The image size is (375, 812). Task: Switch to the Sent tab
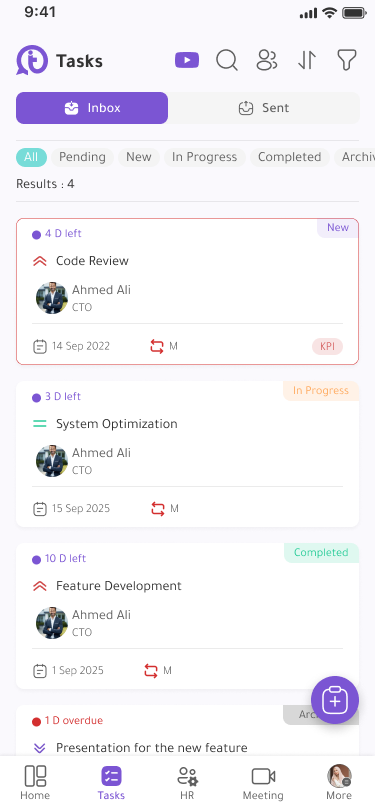click(264, 108)
